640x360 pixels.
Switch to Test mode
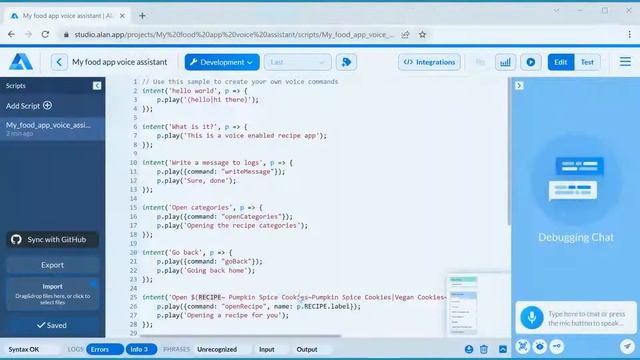coord(587,62)
